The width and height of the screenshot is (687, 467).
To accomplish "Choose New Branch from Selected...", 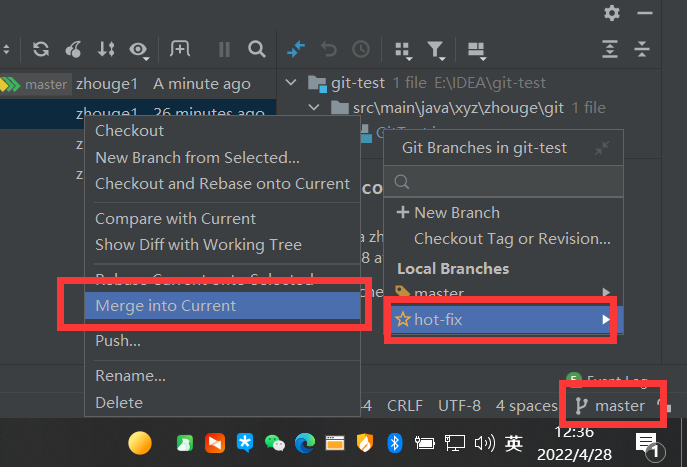I will point(222,157).
